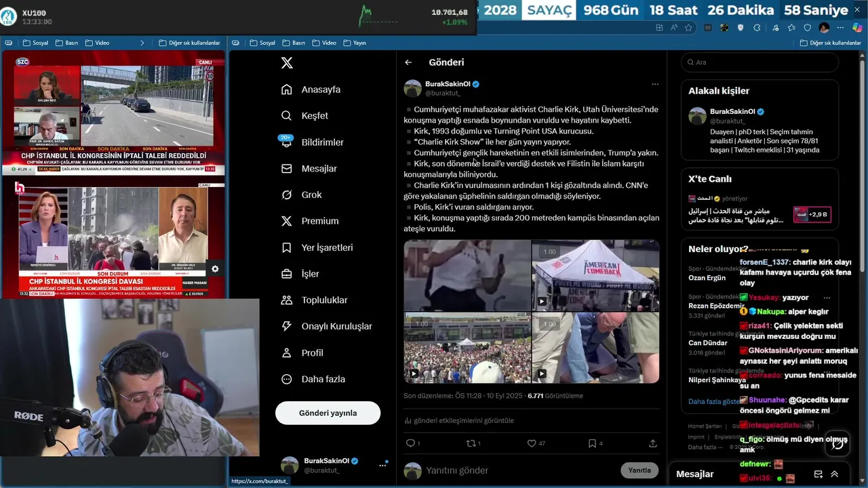Open Sosyal bookmarks folder in right window

tap(262, 43)
